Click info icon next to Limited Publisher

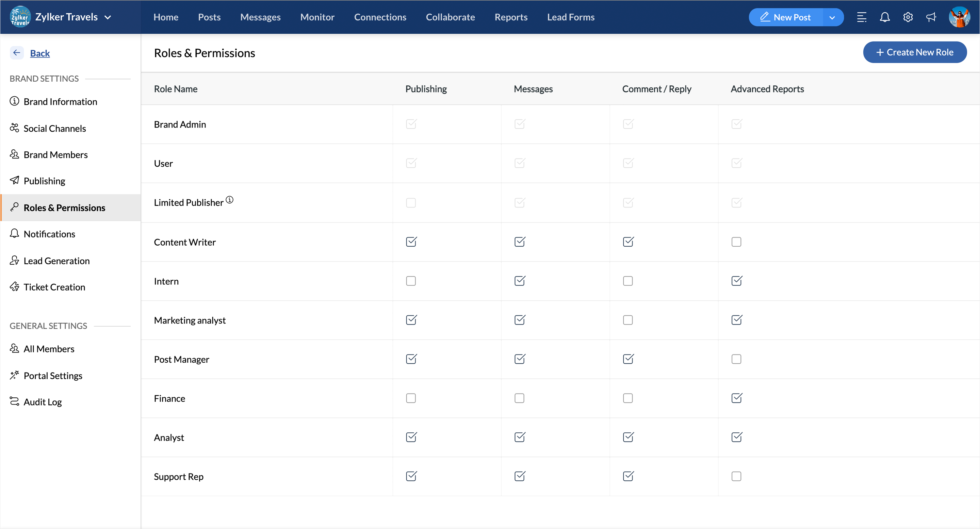pos(229,200)
